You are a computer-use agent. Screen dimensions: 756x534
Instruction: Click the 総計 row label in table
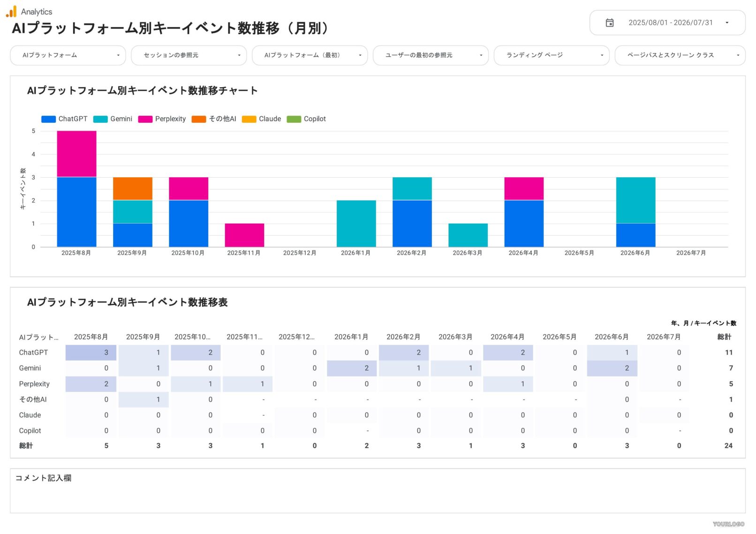[26, 446]
